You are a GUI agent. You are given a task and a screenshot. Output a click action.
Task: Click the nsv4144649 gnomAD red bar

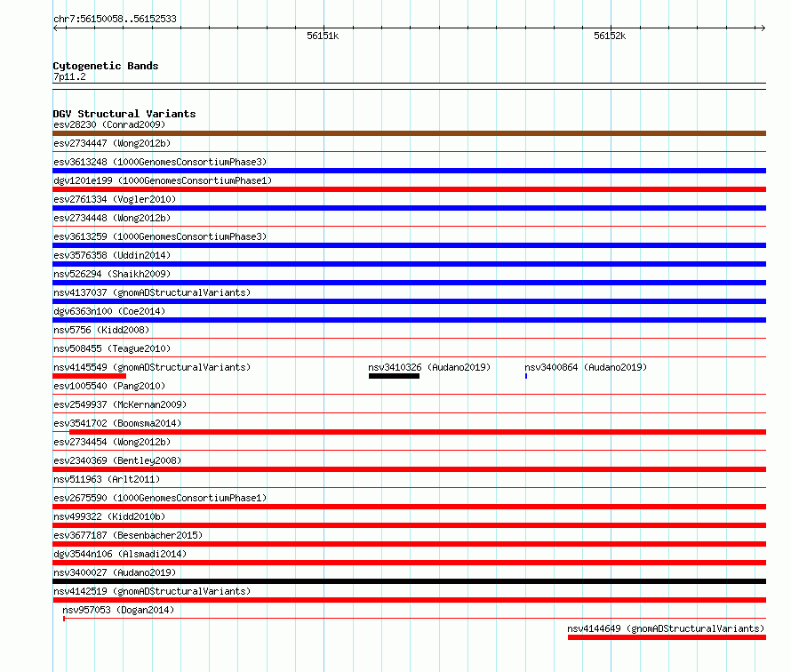click(667, 637)
